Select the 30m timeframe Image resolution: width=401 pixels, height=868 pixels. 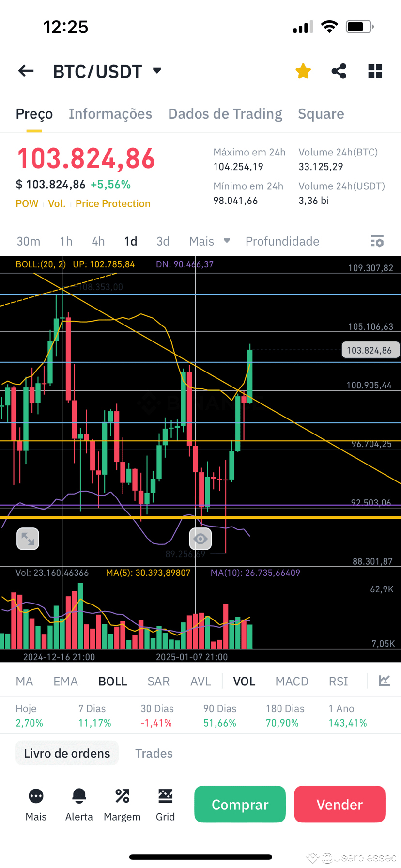click(29, 241)
